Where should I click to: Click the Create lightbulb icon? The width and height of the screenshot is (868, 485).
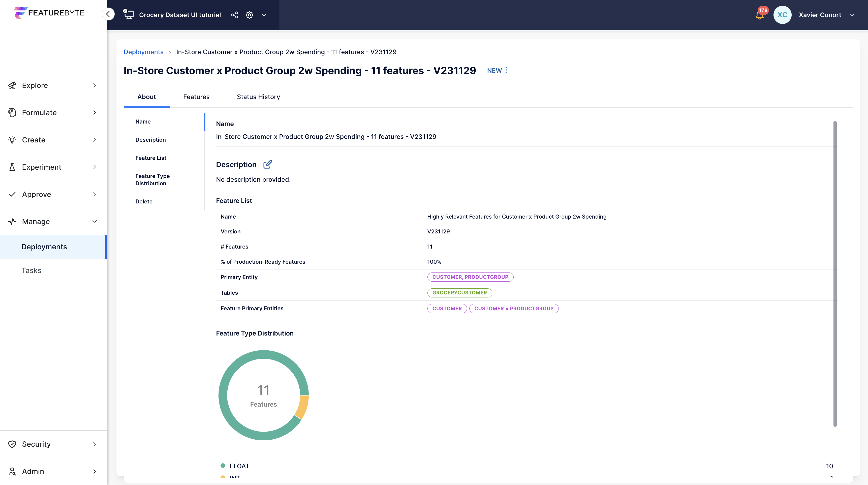pyautogui.click(x=12, y=140)
